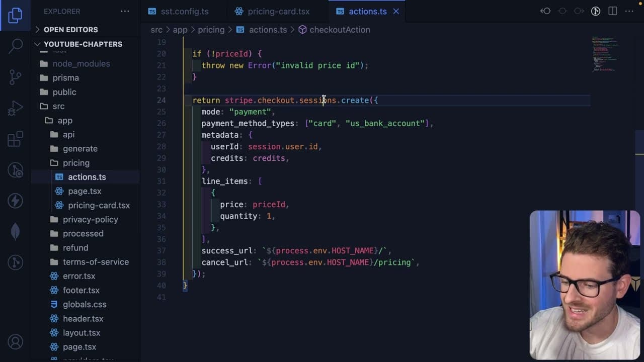The width and height of the screenshot is (644, 362).
Task: Open the Accounts icon in activity bar
Action: (15, 342)
